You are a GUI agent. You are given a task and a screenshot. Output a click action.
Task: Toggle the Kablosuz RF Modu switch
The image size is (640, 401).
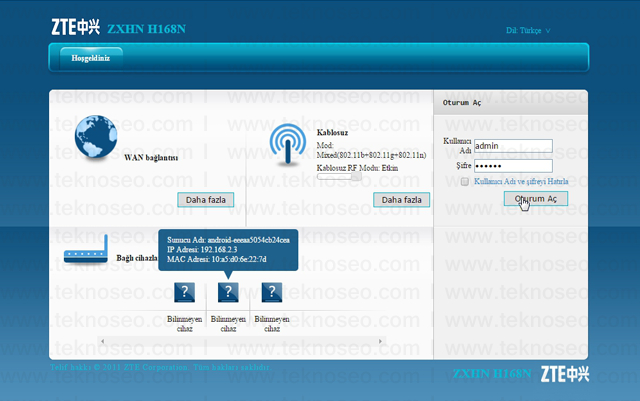pyautogui.click(x=339, y=176)
